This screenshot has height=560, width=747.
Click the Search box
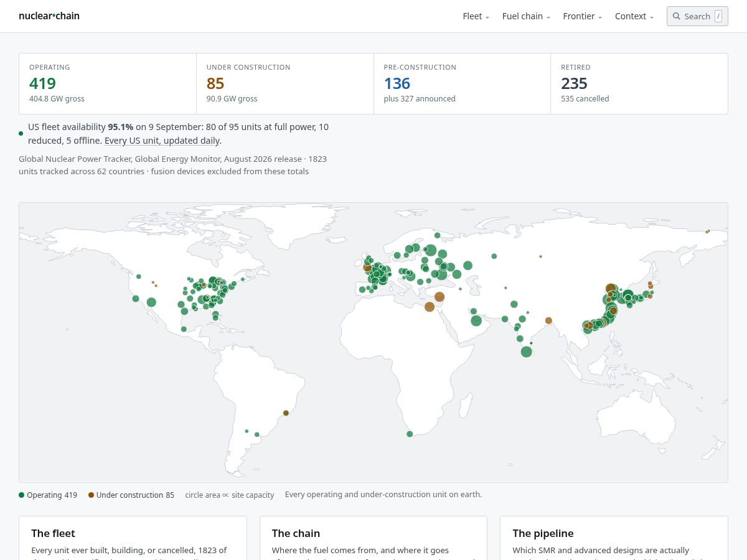(697, 16)
